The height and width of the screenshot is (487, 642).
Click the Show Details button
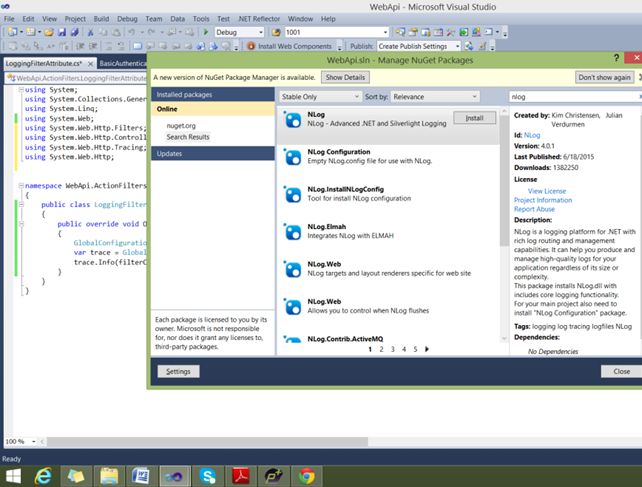(345, 77)
